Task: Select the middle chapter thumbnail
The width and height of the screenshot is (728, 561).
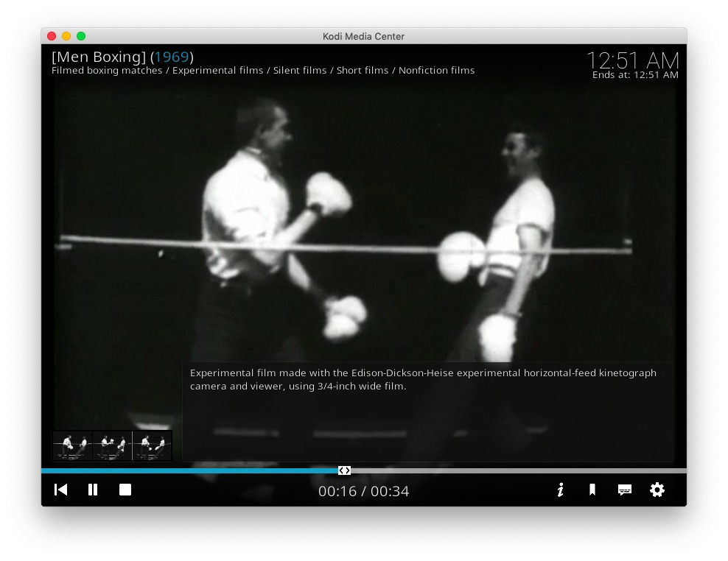Action: point(112,445)
